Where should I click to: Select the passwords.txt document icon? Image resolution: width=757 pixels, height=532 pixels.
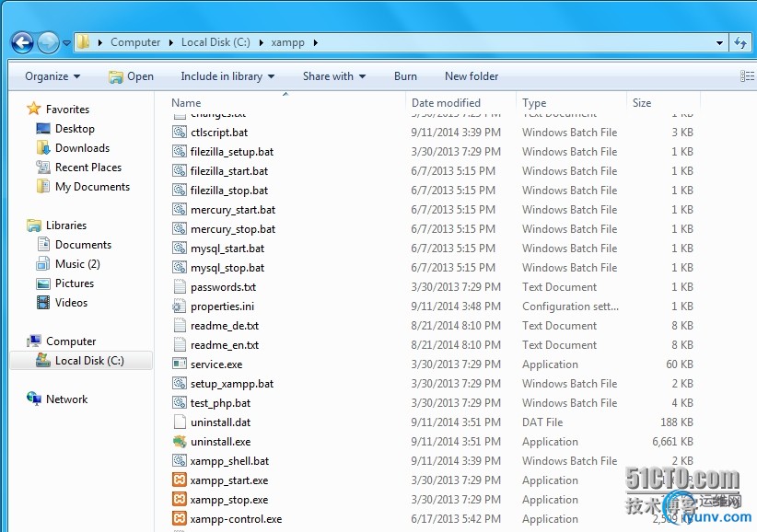179,286
